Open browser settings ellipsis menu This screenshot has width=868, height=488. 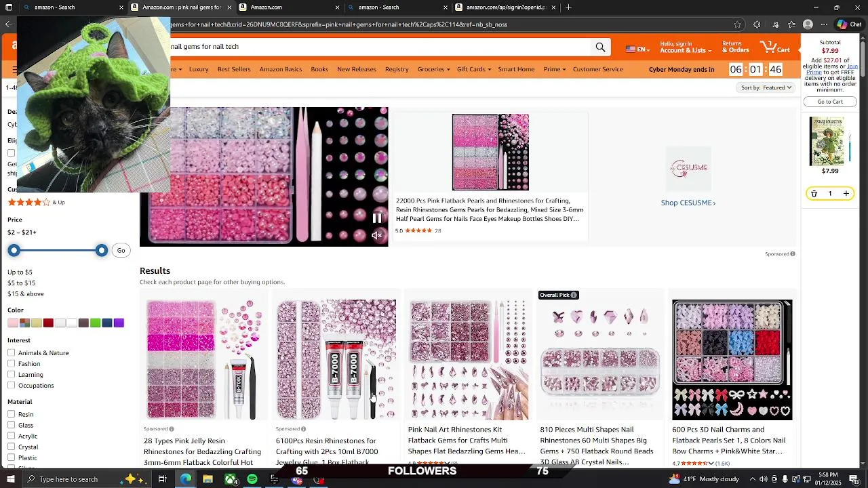click(825, 24)
